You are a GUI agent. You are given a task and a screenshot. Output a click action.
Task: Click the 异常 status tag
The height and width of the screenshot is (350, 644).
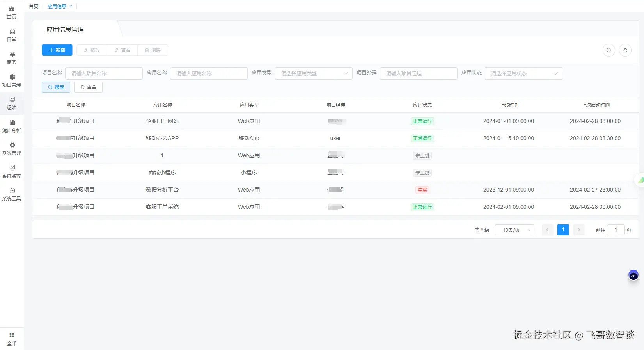(x=422, y=190)
